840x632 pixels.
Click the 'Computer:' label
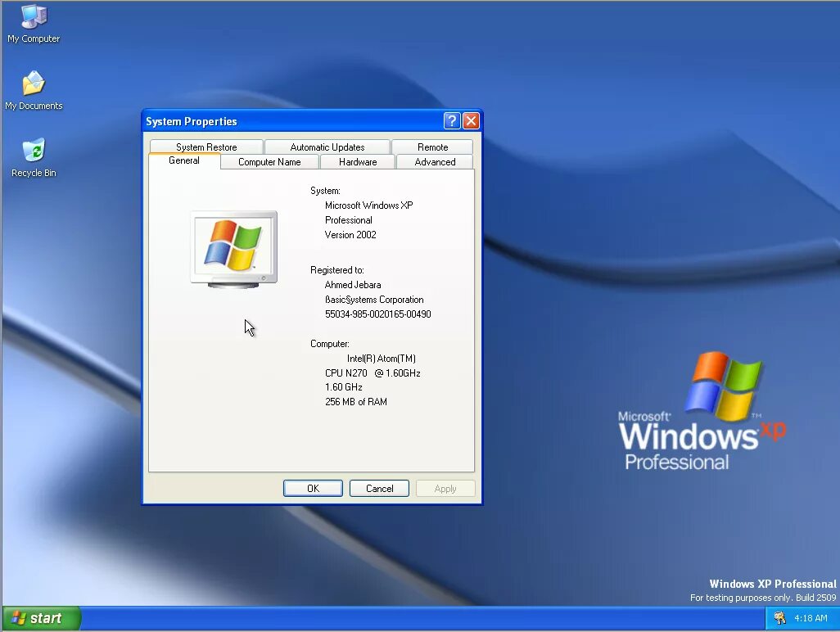329,344
